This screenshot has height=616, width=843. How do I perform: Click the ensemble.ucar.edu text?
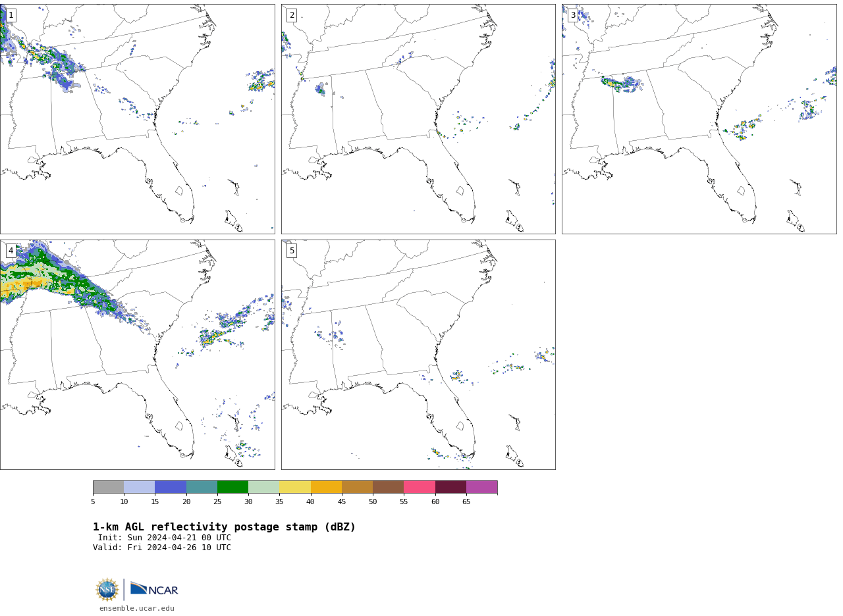coord(137,609)
